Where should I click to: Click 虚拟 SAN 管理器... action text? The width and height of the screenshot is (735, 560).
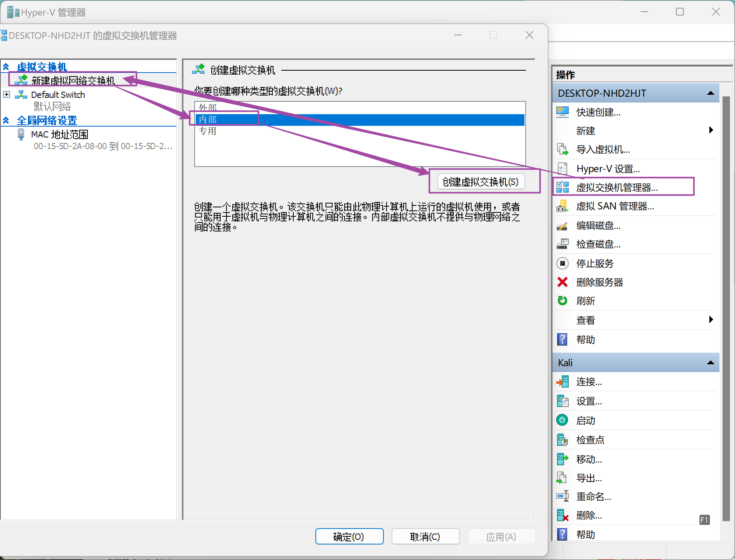click(615, 206)
